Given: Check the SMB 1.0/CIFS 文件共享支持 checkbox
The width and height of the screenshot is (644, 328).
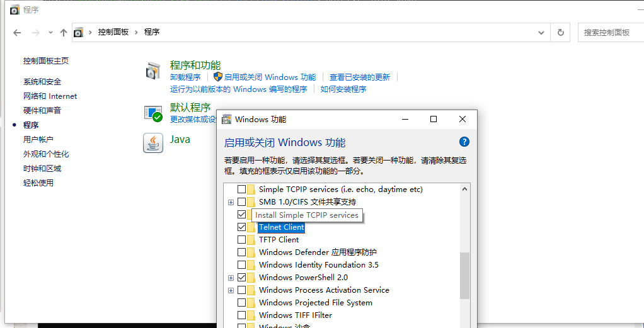Looking at the screenshot, I should point(241,202).
